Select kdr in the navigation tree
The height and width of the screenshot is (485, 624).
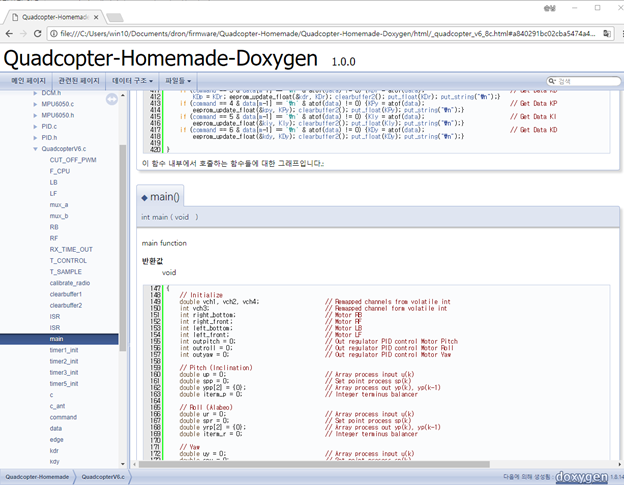pos(54,451)
